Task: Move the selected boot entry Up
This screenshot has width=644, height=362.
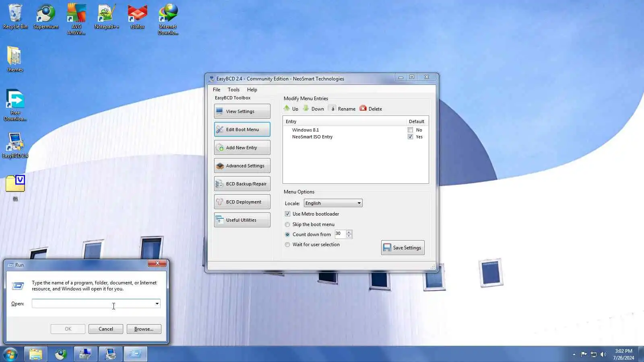Action: pyautogui.click(x=291, y=109)
